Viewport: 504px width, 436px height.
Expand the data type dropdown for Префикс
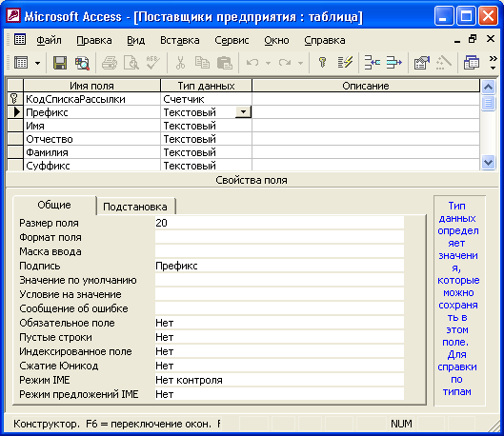tap(243, 112)
